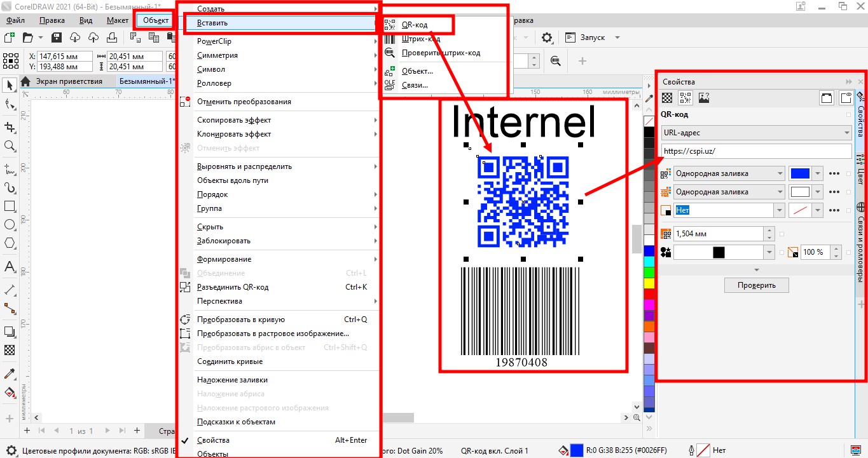Click the palette eyedropper above color swatches
The width and height of the screenshot is (868, 458).
tap(649, 99)
